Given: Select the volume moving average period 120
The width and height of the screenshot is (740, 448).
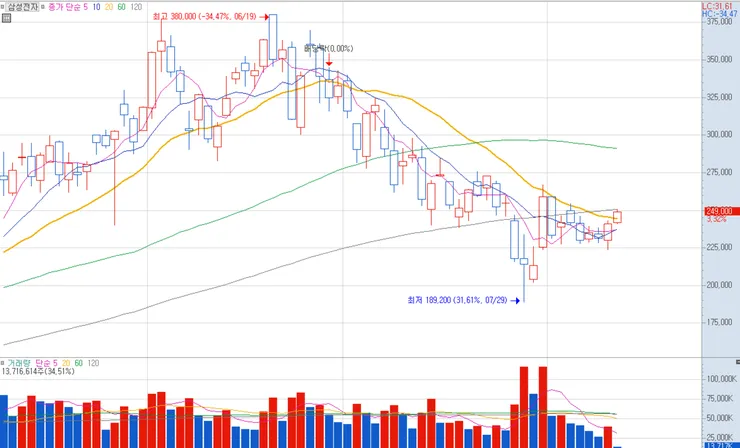Looking at the screenshot, I should [x=93, y=363].
